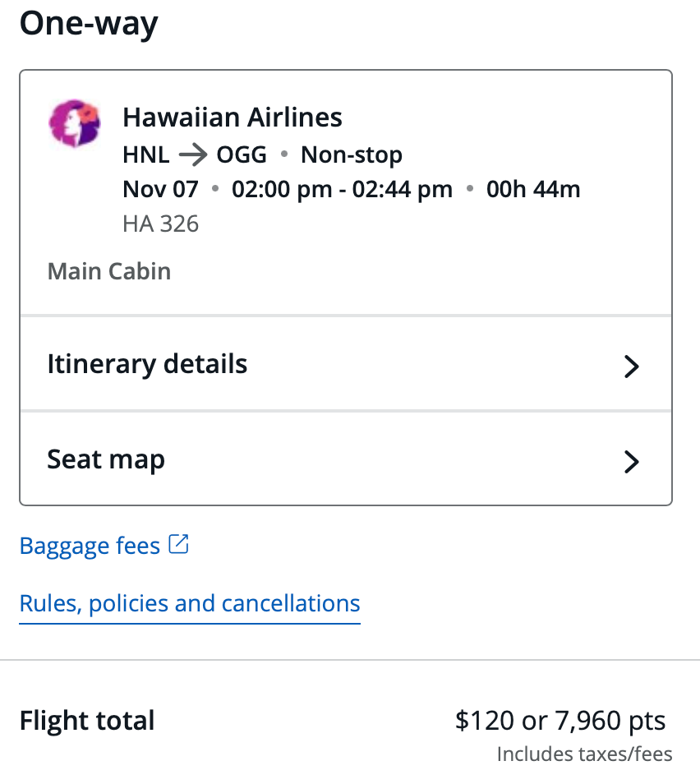
Task: Open the Seat map chevron arrow
Action: [631, 462]
